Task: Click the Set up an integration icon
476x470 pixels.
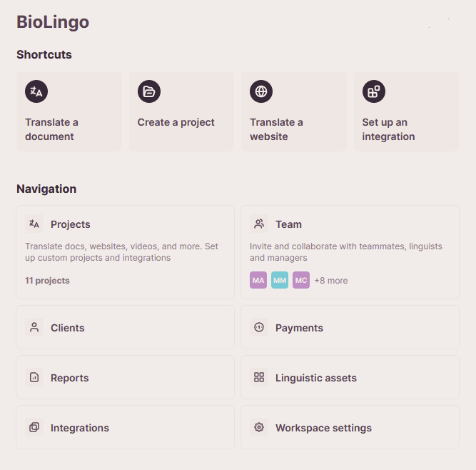Action: [x=374, y=91]
